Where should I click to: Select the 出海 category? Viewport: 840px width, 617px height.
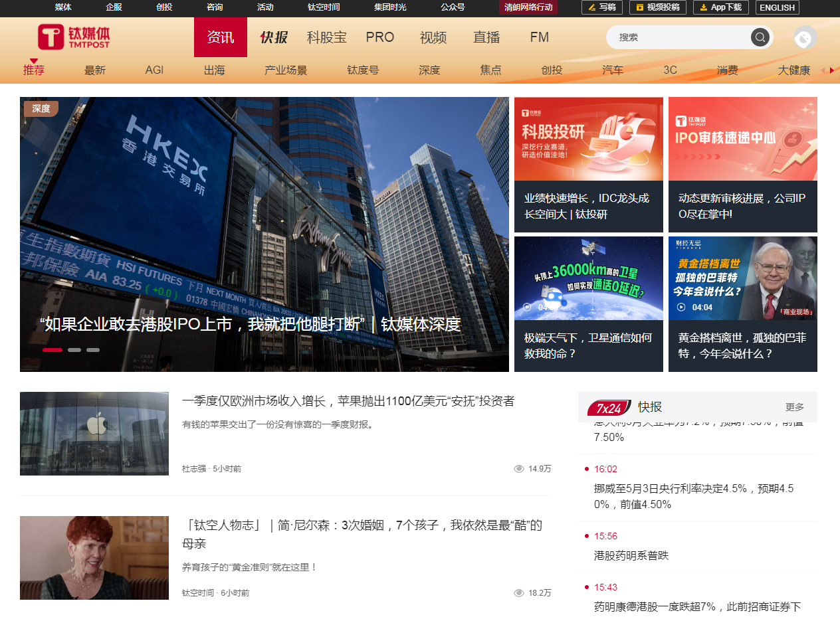point(214,70)
